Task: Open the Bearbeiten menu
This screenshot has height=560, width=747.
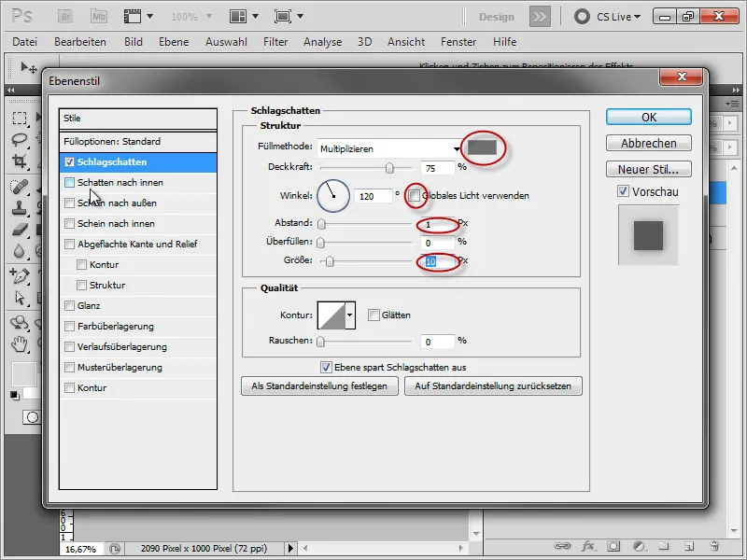Action: click(x=80, y=42)
